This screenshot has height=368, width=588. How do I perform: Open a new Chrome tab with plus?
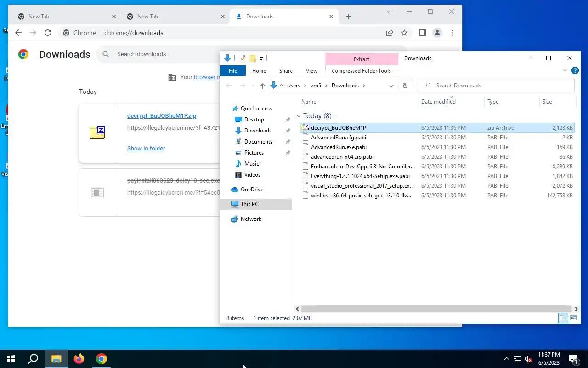349,17
